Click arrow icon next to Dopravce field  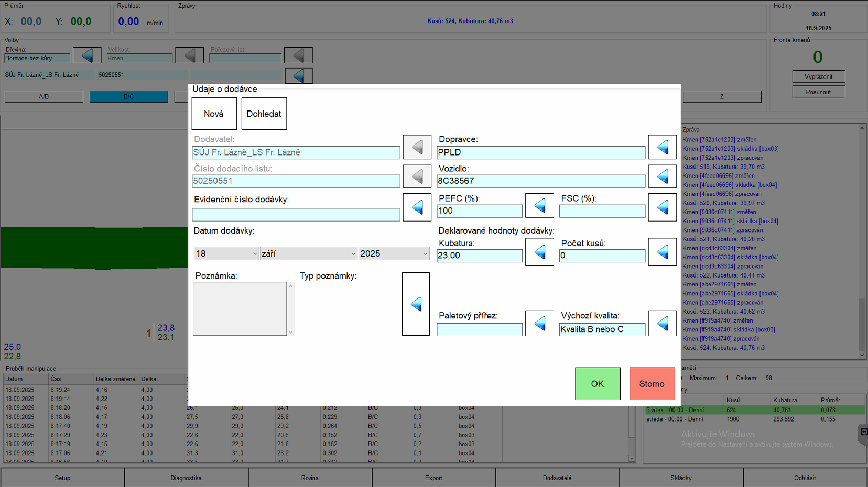[x=662, y=147]
